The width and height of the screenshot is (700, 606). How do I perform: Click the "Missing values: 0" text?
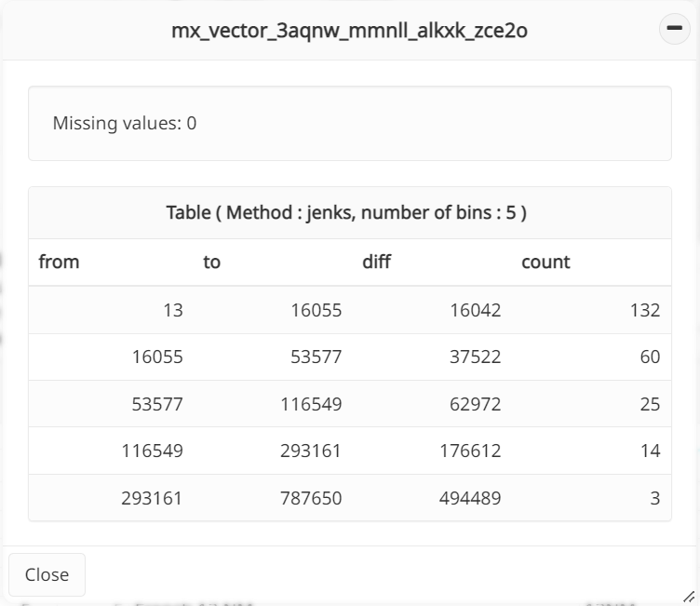[x=125, y=123]
